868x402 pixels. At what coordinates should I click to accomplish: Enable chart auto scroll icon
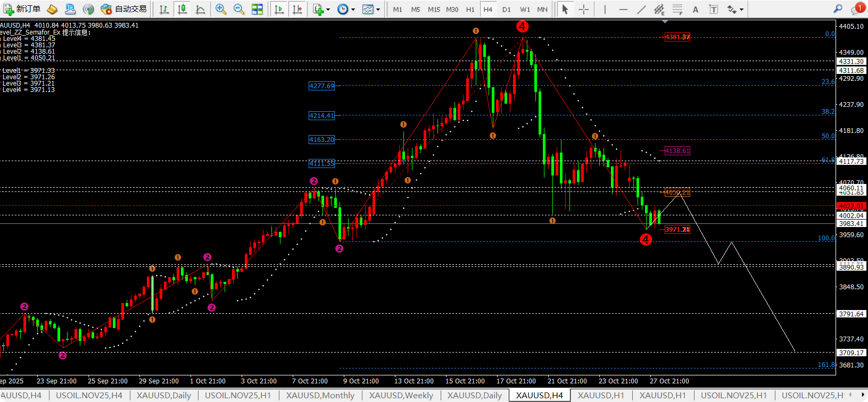[278, 9]
